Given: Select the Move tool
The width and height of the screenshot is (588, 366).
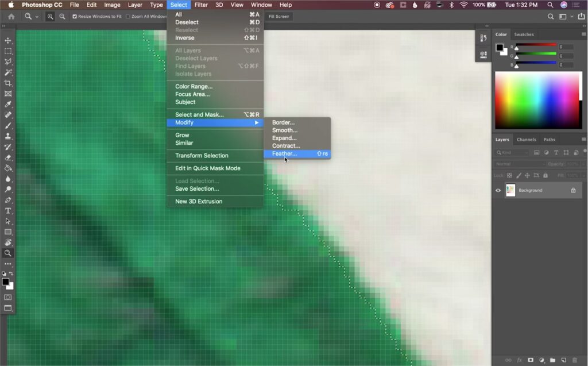Looking at the screenshot, I should tap(8, 41).
